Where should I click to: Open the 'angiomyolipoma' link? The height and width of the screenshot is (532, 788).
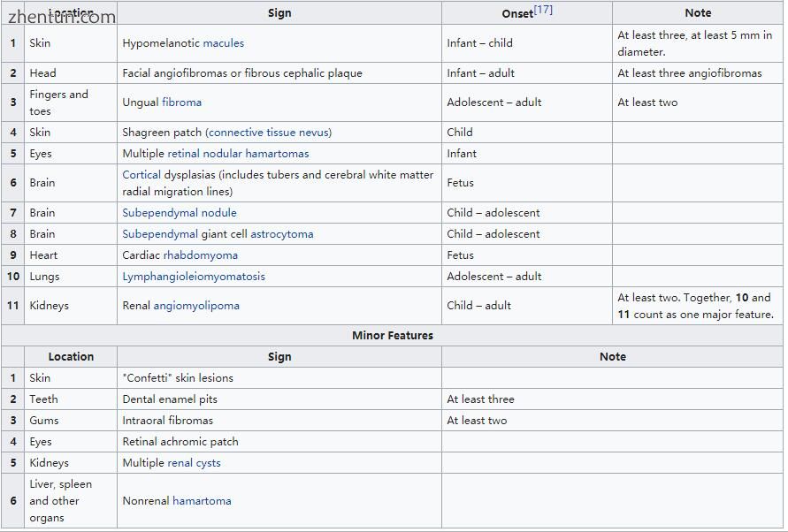[x=196, y=306]
